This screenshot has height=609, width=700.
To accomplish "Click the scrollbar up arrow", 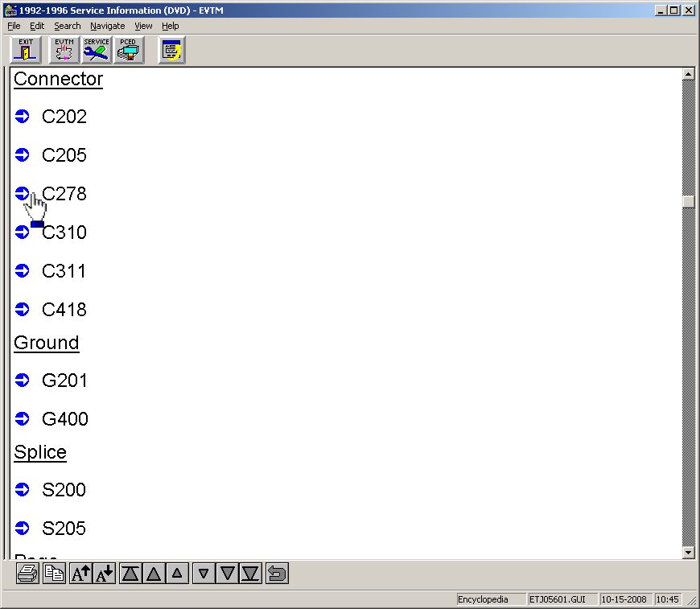I will tap(688, 74).
